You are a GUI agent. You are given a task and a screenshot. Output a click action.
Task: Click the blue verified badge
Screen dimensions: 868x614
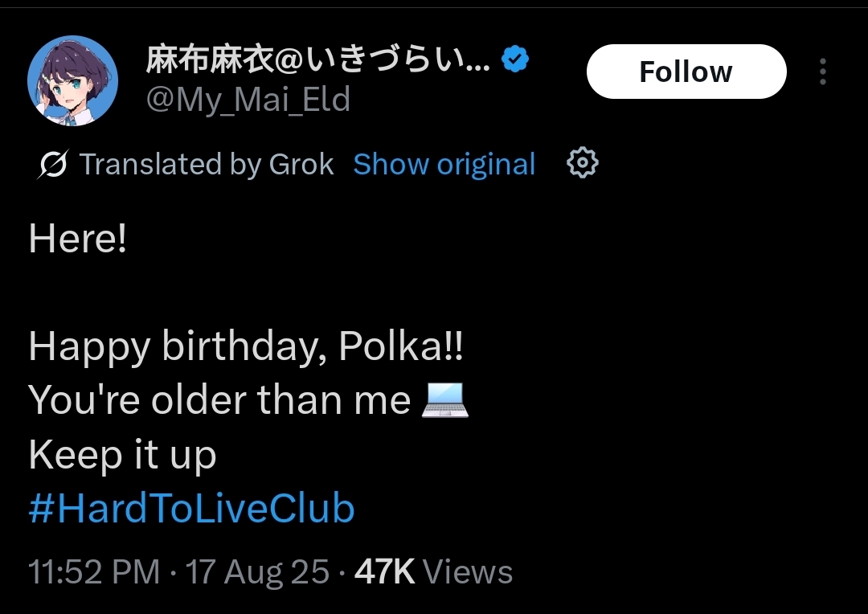[515, 59]
